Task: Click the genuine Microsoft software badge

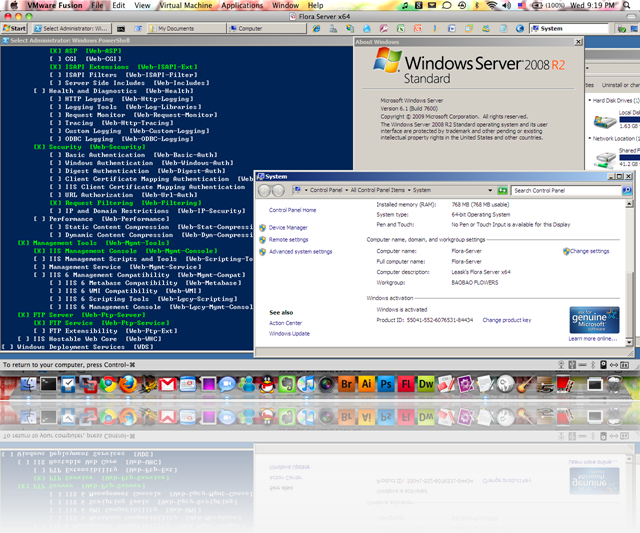Action: pos(594,320)
